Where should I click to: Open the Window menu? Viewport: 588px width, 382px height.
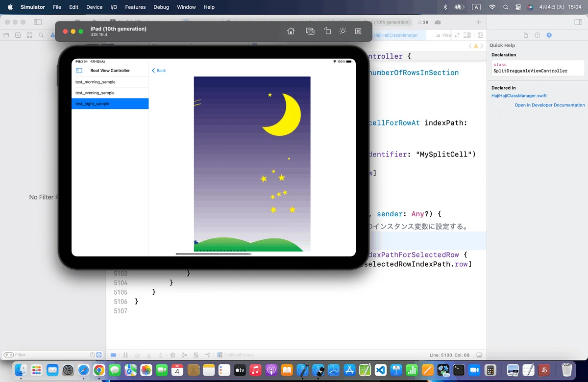(x=186, y=7)
